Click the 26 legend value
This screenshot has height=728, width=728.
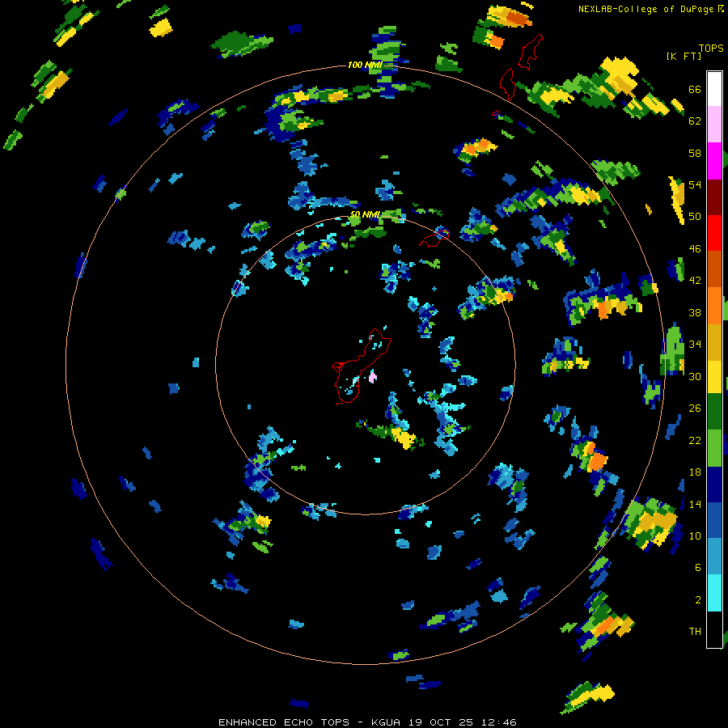click(695, 408)
